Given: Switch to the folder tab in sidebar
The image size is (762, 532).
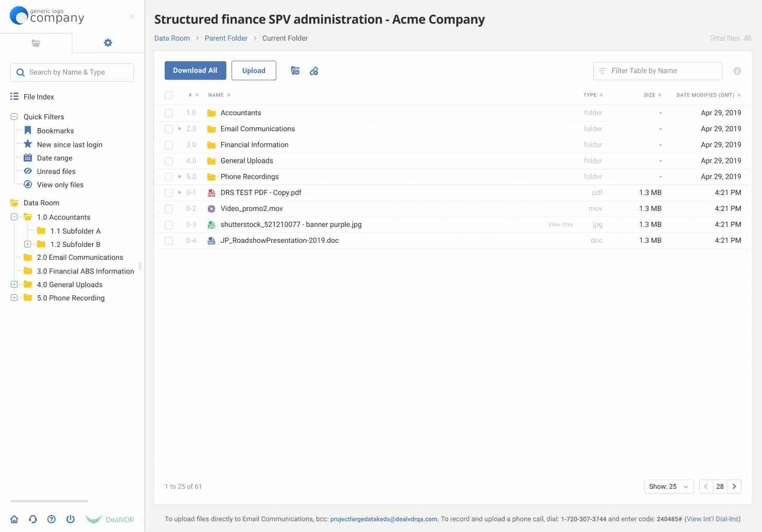Looking at the screenshot, I should 36,43.
